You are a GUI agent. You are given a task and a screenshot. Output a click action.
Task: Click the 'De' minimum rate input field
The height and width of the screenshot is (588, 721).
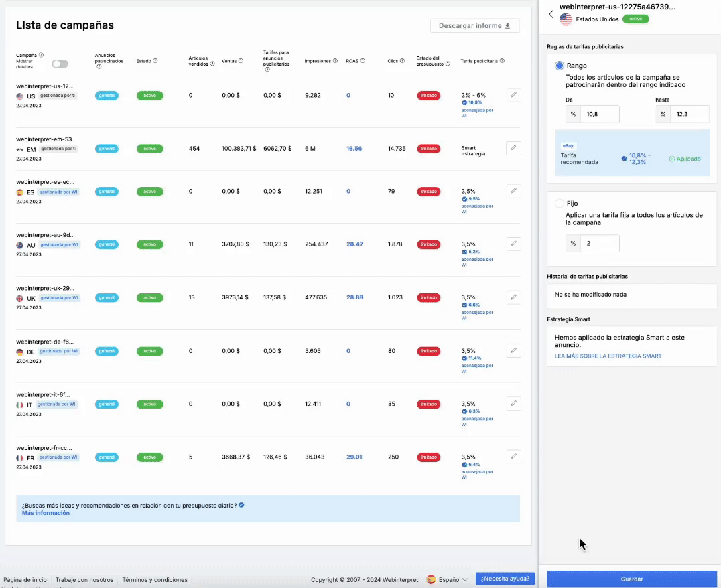599,114
